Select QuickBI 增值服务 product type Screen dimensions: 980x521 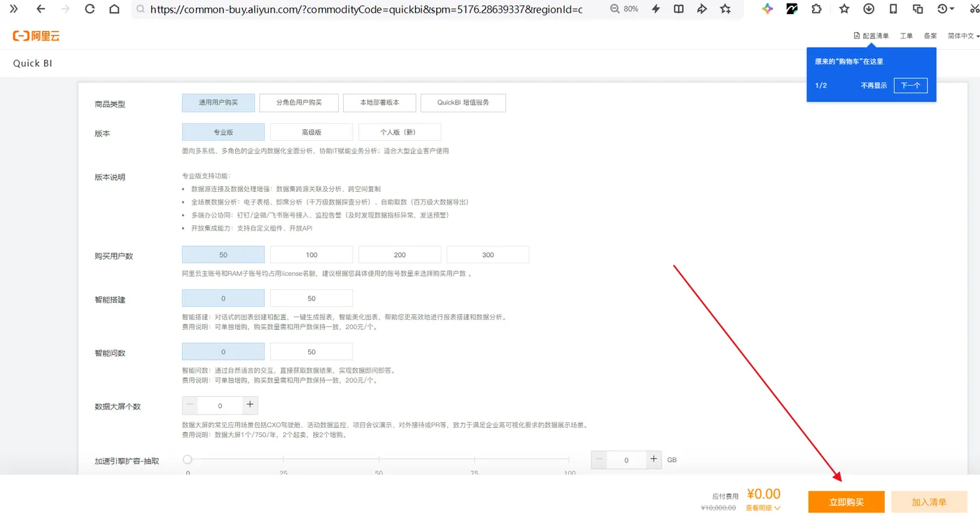click(x=463, y=102)
